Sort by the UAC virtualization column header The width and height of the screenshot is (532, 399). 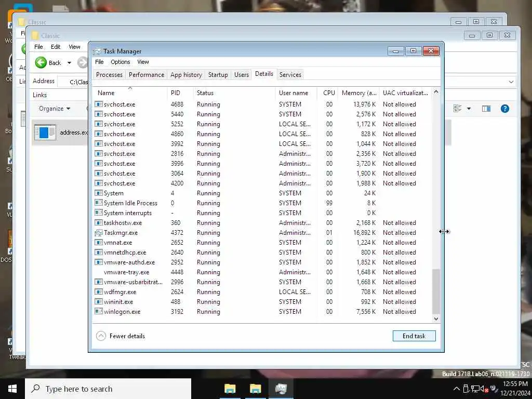click(x=405, y=93)
